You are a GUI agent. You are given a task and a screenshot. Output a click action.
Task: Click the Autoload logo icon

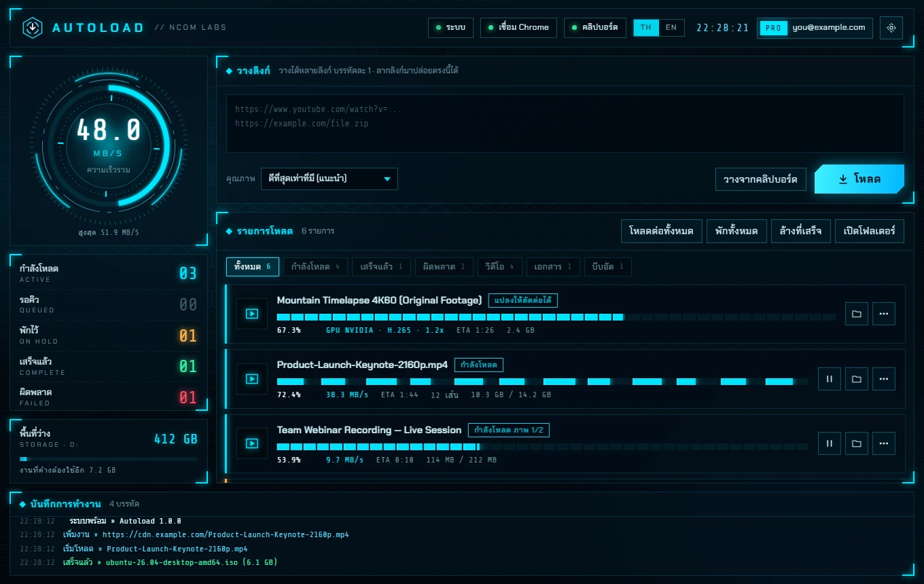click(33, 28)
